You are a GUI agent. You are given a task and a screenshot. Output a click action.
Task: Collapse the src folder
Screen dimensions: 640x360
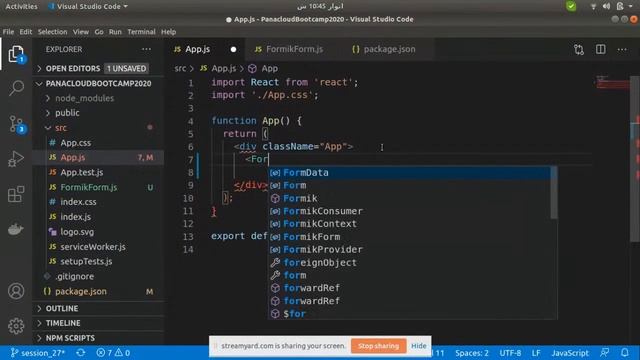click(98, 128)
